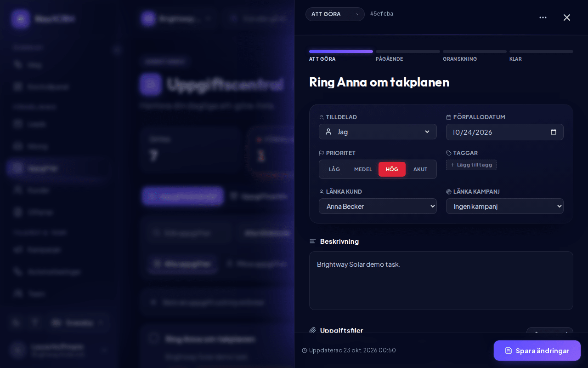Save with the Spara ändringar button
This screenshot has width=588, height=368.
537,351
